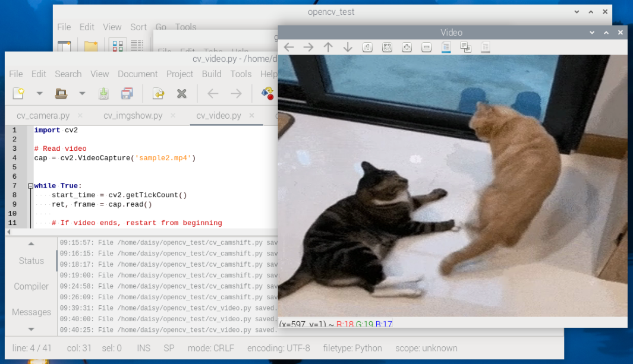Click the 09:15:57 cv_camshift.py log entry
The image size is (633, 364).
(x=169, y=243)
